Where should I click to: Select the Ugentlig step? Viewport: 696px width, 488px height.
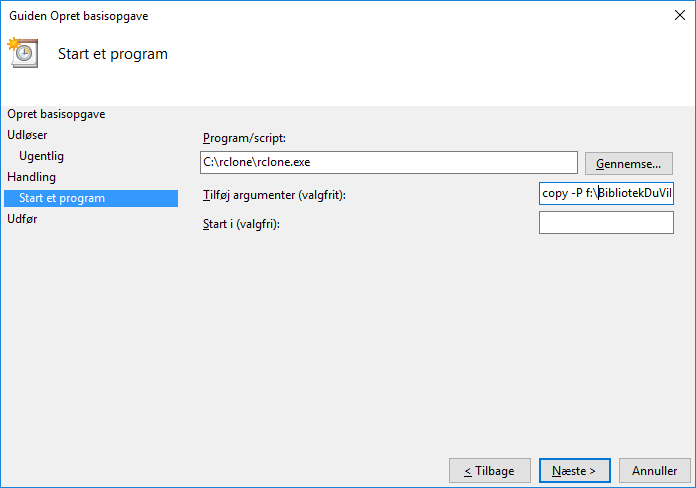pos(41,156)
